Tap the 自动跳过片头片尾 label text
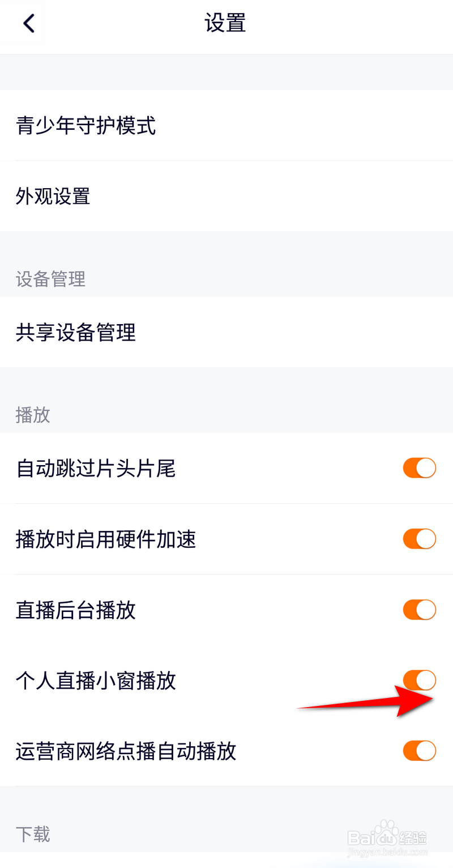453x868 pixels. coord(96,469)
